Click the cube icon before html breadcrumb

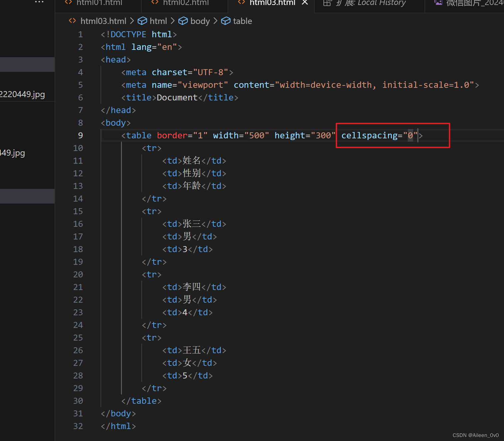(142, 21)
